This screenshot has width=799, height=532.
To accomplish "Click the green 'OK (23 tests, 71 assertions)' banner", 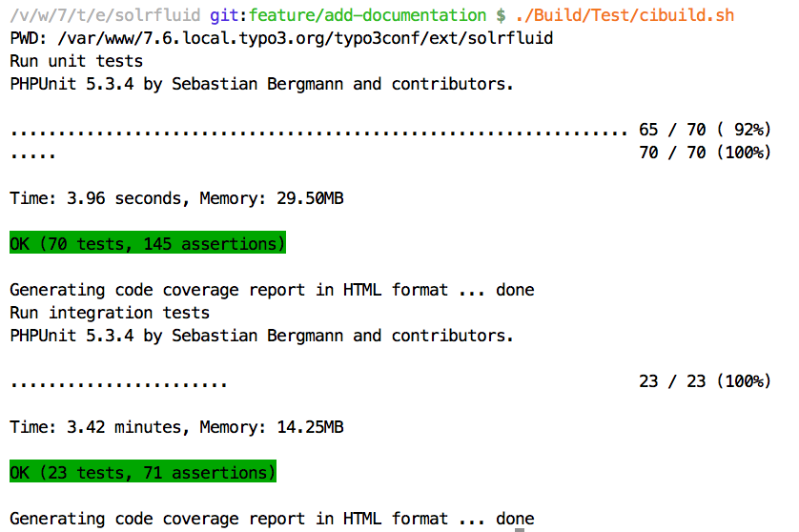I will [x=143, y=473].
